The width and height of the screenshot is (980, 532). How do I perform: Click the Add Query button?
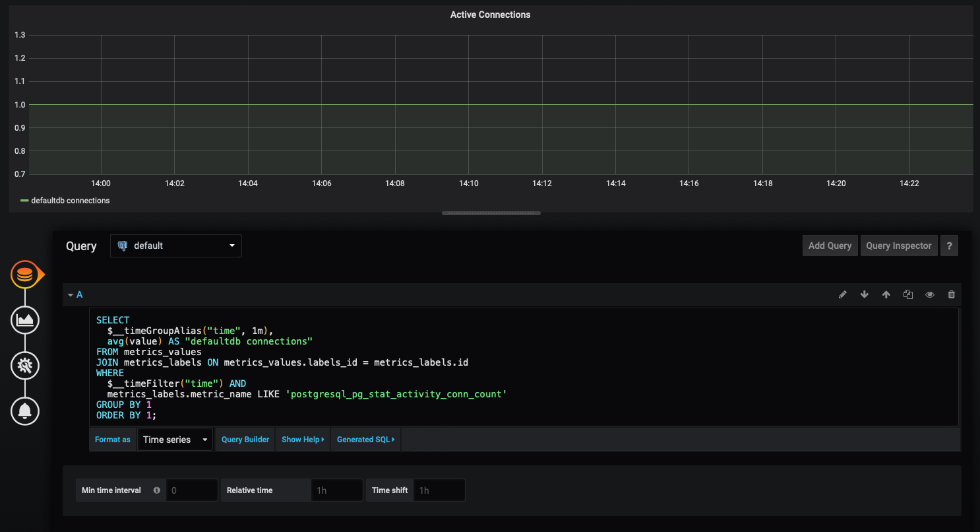click(830, 246)
